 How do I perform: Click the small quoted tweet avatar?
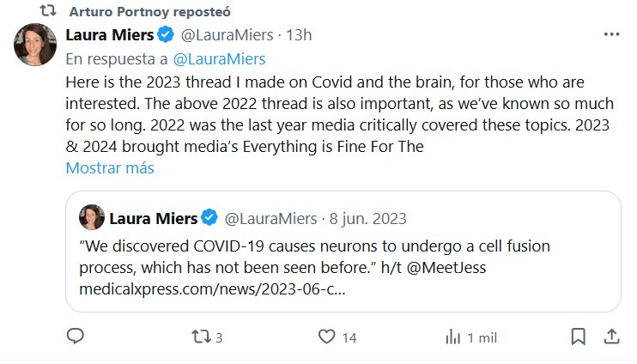[x=90, y=216]
